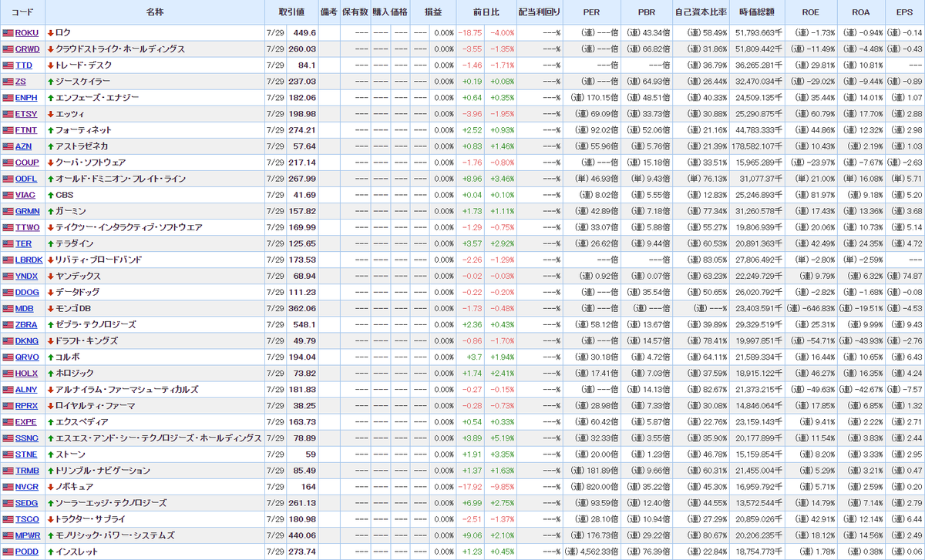Open the ROKU ticker link
Viewport: 925px width, 560px height.
click(26, 33)
